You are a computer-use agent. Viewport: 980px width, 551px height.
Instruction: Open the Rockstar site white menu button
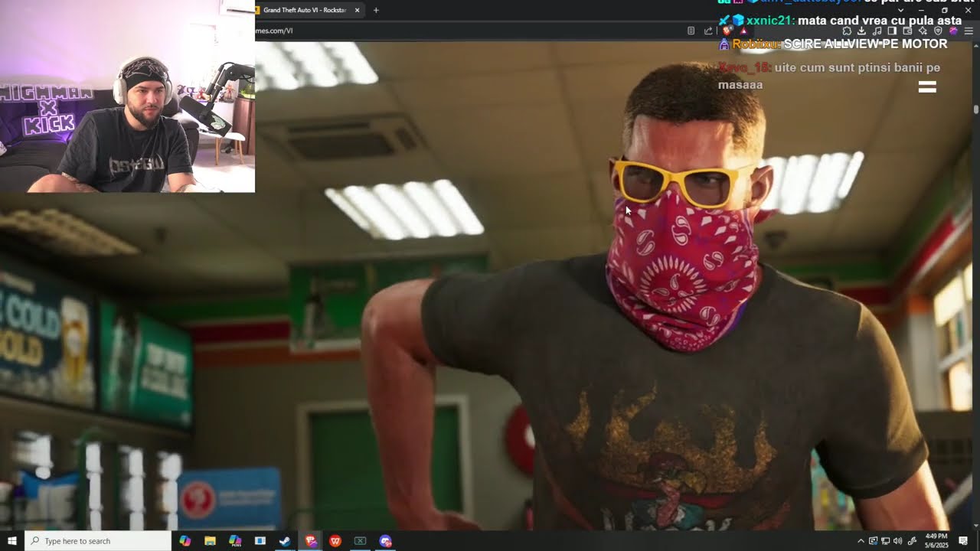tap(927, 87)
